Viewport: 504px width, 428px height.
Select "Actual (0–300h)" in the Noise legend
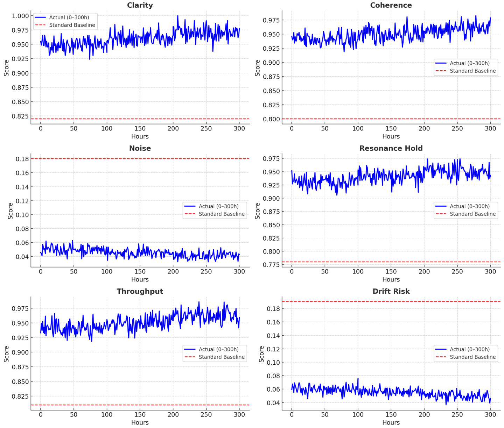point(219,206)
